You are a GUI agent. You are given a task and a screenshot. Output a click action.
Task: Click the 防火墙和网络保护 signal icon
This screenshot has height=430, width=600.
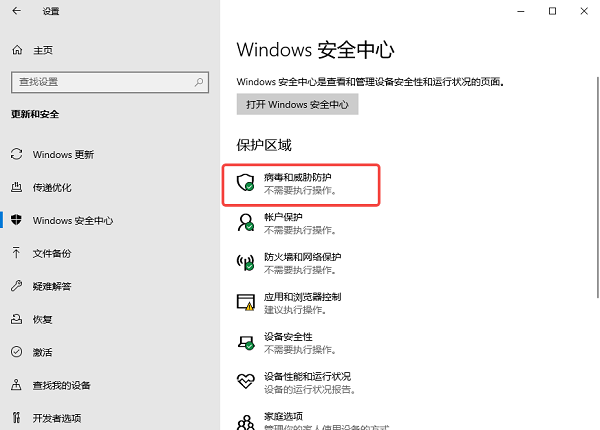point(245,262)
